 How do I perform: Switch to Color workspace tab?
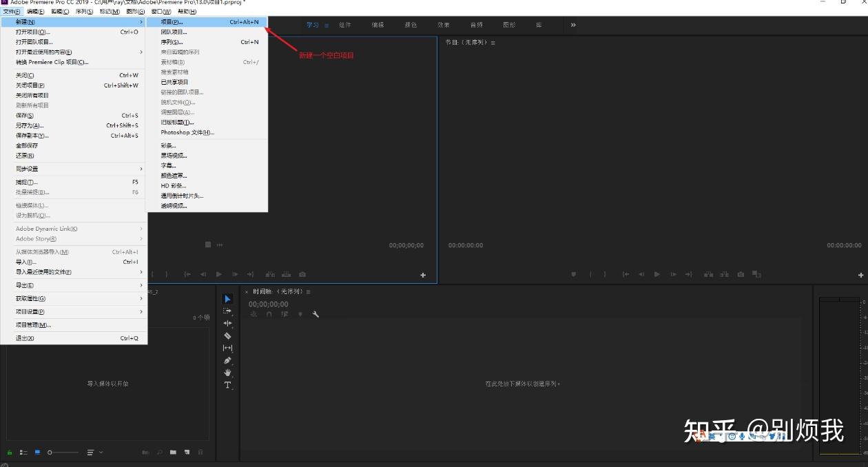click(x=411, y=25)
